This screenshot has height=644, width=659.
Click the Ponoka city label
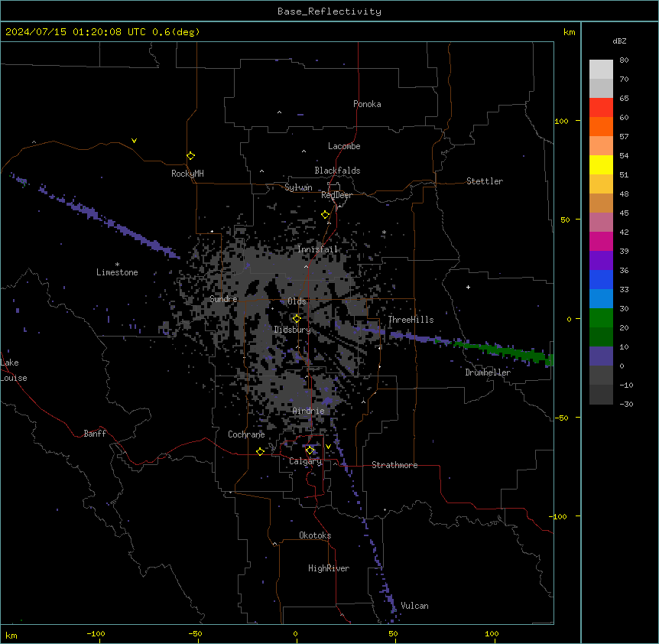click(x=367, y=104)
